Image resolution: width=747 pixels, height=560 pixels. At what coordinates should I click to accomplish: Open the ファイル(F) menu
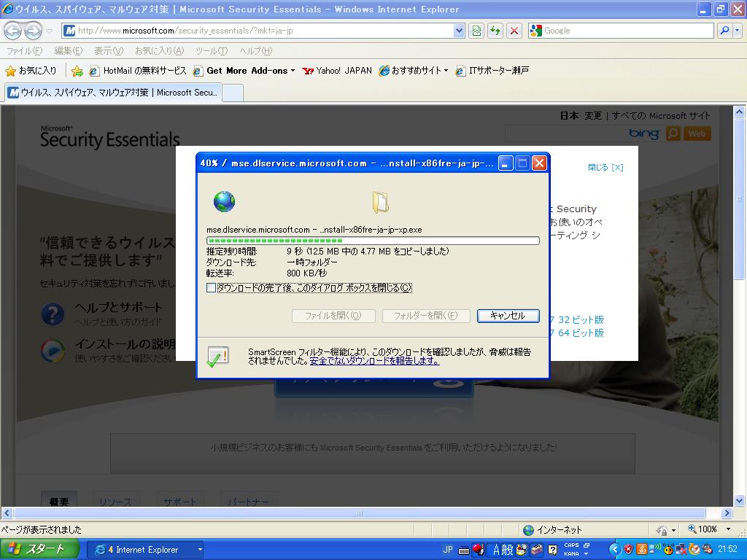(24, 50)
